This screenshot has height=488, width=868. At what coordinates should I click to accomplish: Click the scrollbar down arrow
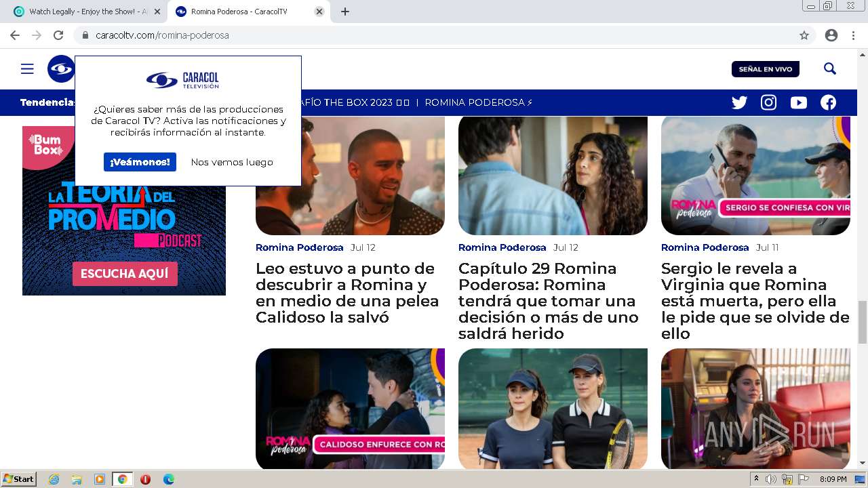863,463
